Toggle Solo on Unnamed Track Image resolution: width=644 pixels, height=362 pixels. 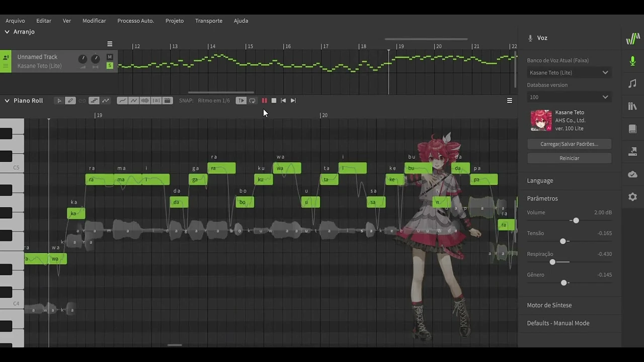[x=110, y=65]
